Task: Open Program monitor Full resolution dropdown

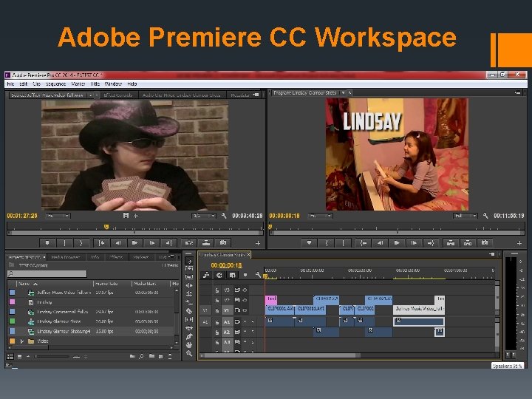Action: (465, 216)
